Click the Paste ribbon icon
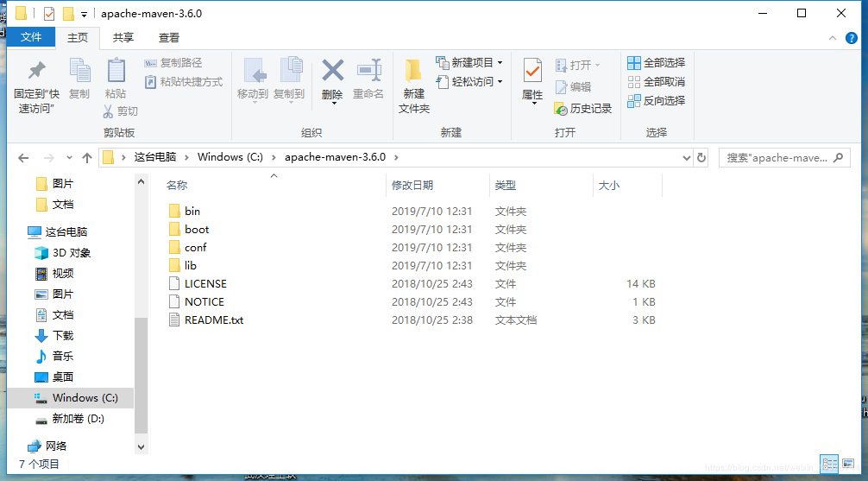 coord(116,78)
